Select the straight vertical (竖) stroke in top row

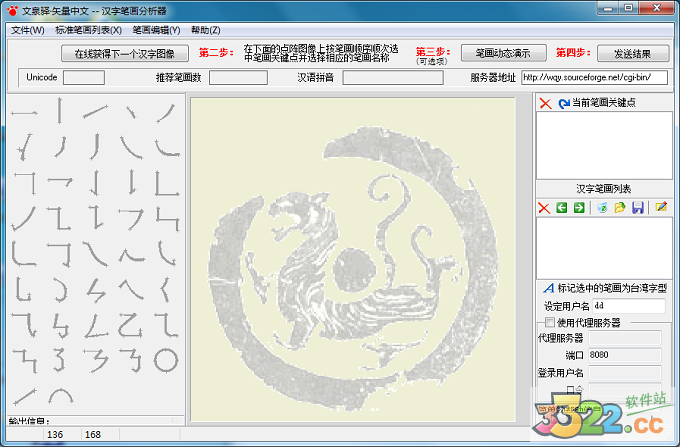[60, 111]
